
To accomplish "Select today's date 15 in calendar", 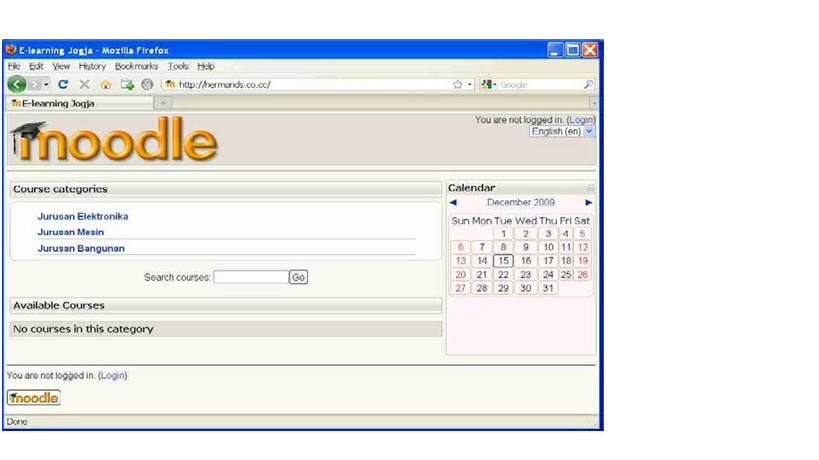I will (503, 261).
